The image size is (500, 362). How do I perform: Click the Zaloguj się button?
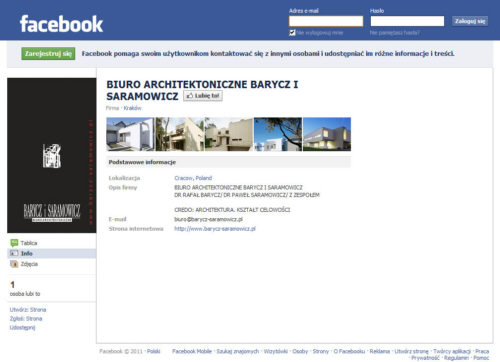point(470,21)
